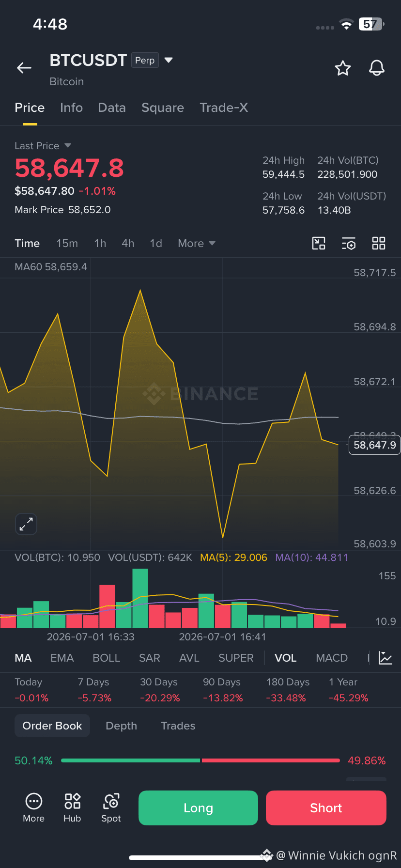Viewport: 401px width, 868px height.
Task: Tap Mark Price 58,652.0
Action: pyautogui.click(x=62, y=210)
